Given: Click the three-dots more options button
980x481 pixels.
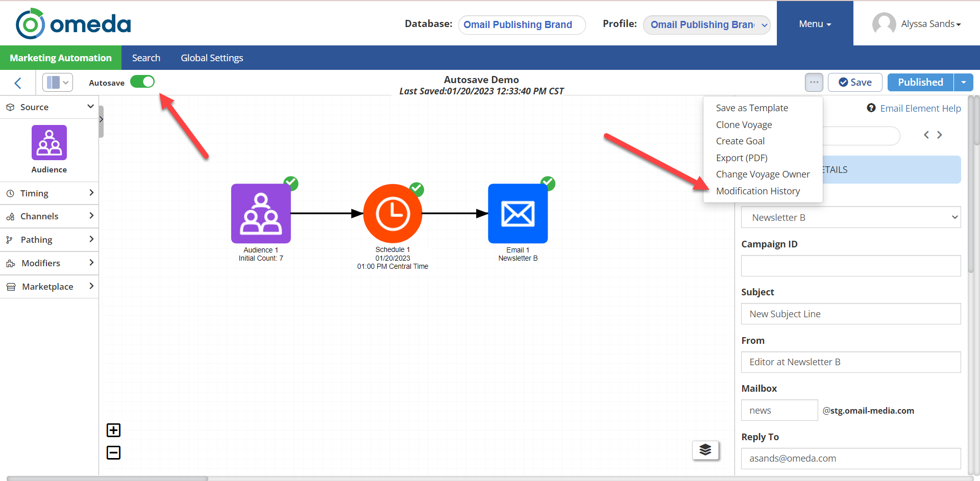Looking at the screenshot, I should [x=814, y=82].
